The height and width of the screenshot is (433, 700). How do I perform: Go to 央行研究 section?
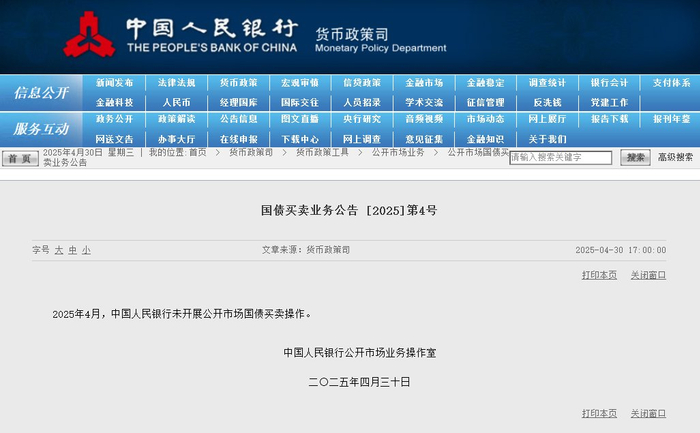362,119
